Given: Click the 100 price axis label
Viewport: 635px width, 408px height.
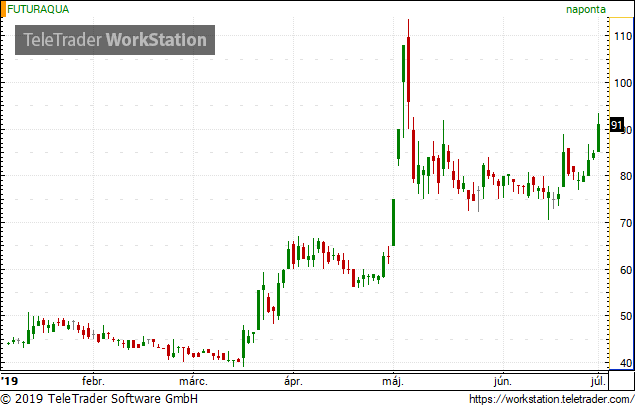Looking at the screenshot, I should pos(623,83).
